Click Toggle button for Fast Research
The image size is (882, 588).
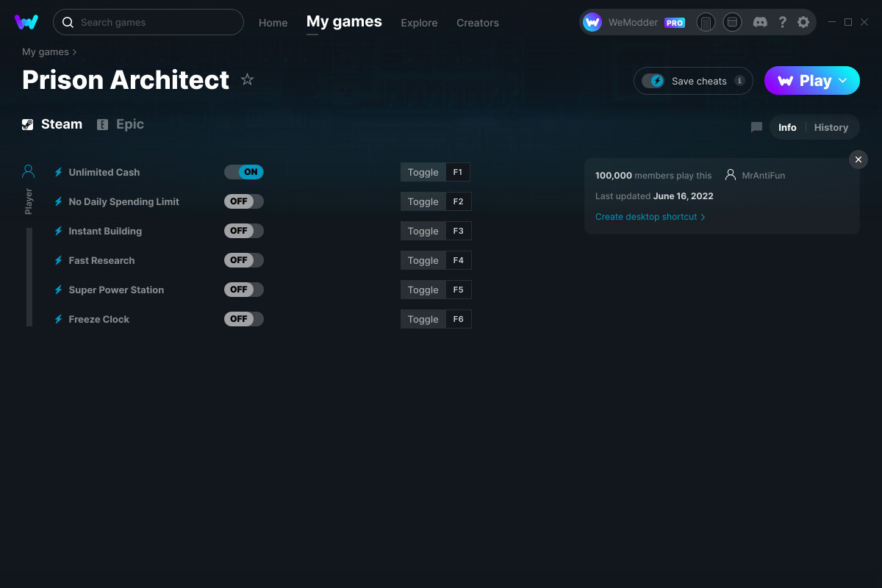point(423,260)
